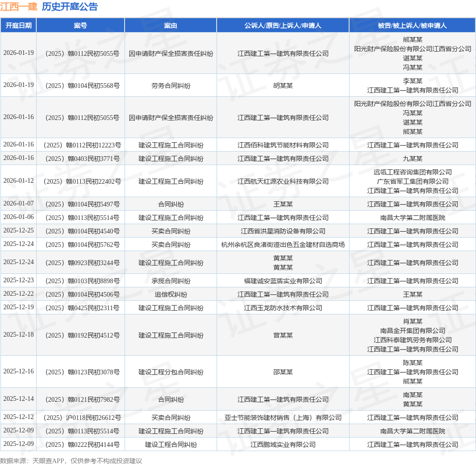This screenshot has height=465, width=476.
Task: Select the 公诉人/原告/上诉人/申请人 column header
Action: coord(283,25)
